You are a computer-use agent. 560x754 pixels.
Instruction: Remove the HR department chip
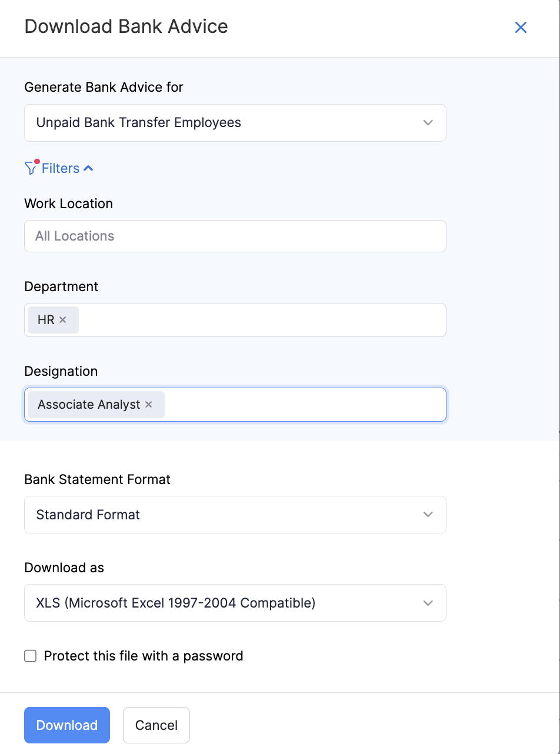64,319
